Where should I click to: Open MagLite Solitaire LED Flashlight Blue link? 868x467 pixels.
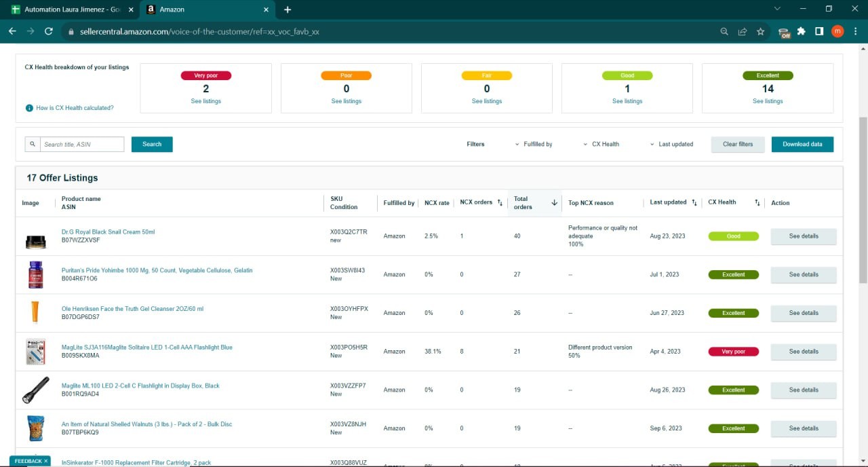pyautogui.click(x=146, y=348)
